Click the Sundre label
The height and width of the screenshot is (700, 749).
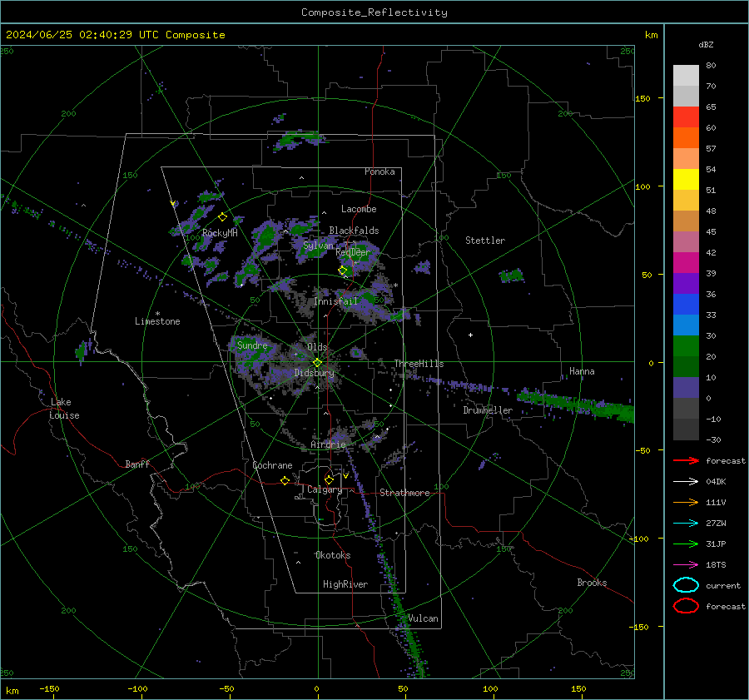(x=252, y=345)
